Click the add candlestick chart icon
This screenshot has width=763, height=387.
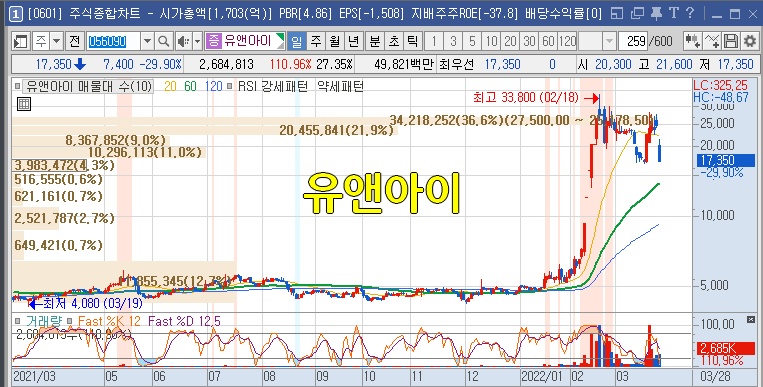click(x=692, y=41)
